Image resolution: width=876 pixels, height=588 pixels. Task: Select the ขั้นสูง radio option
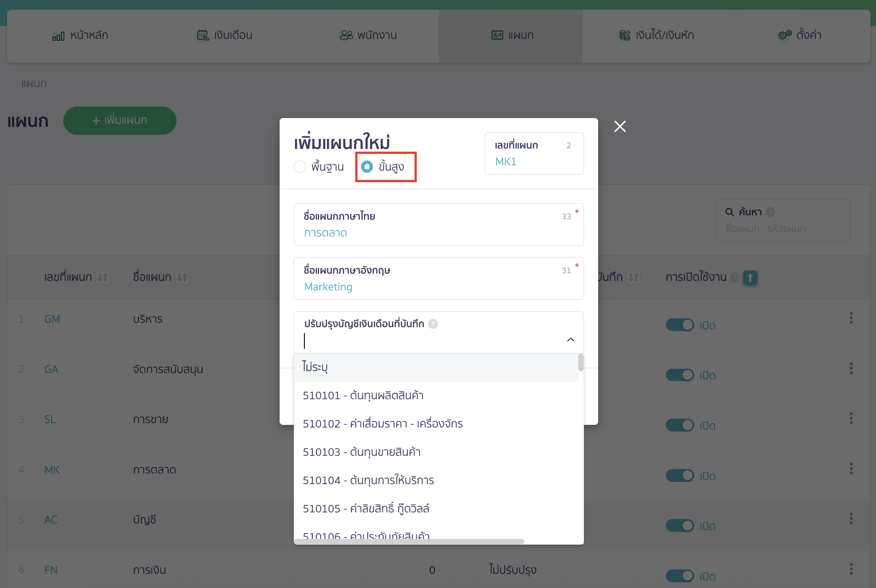pyautogui.click(x=367, y=167)
